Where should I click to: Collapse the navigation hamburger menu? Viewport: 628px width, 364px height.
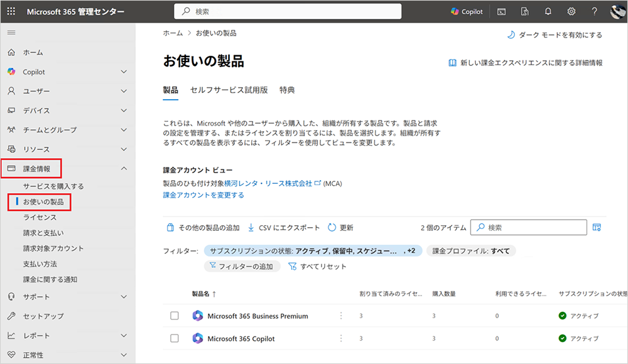tap(11, 33)
